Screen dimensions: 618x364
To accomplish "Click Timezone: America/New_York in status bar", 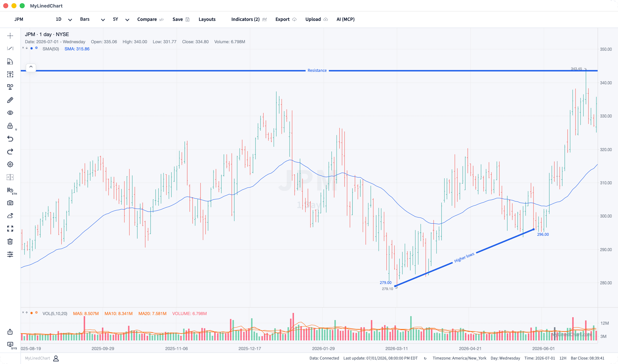I will coord(459,358).
